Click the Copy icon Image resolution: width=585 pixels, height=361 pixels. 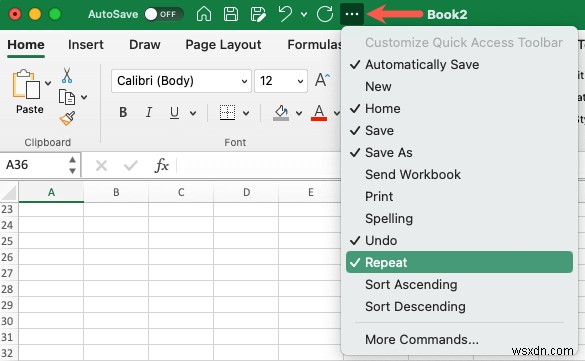tap(67, 97)
